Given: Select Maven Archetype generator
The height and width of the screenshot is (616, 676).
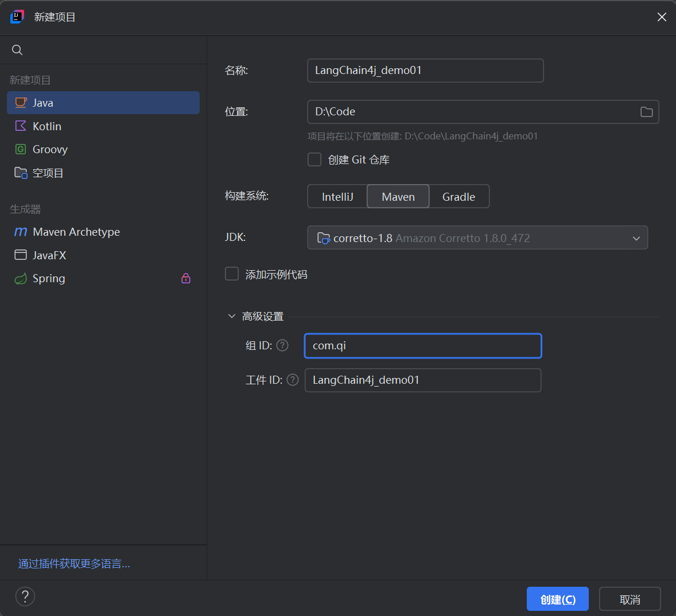Looking at the screenshot, I should (103, 232).
